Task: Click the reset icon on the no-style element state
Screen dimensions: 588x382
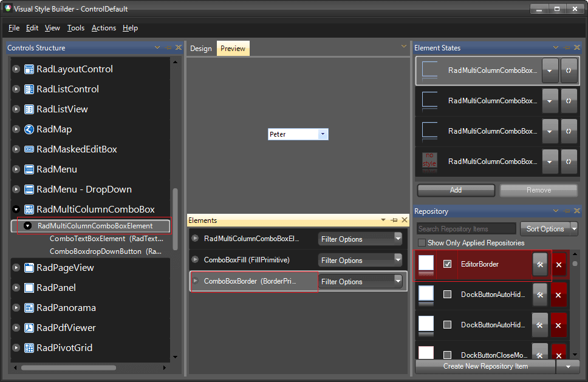Action: click(x=569, y=162)
